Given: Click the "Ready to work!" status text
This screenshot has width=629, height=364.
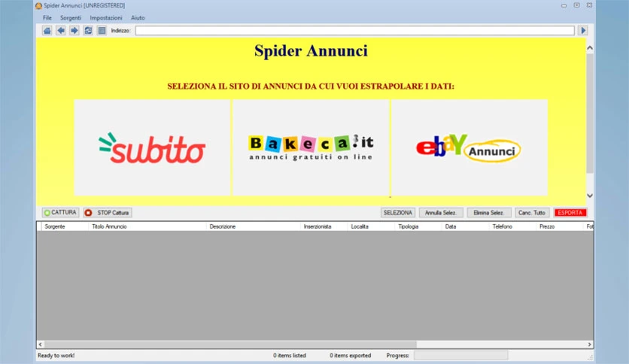Looking at the screenshot, I should [56, 356].
